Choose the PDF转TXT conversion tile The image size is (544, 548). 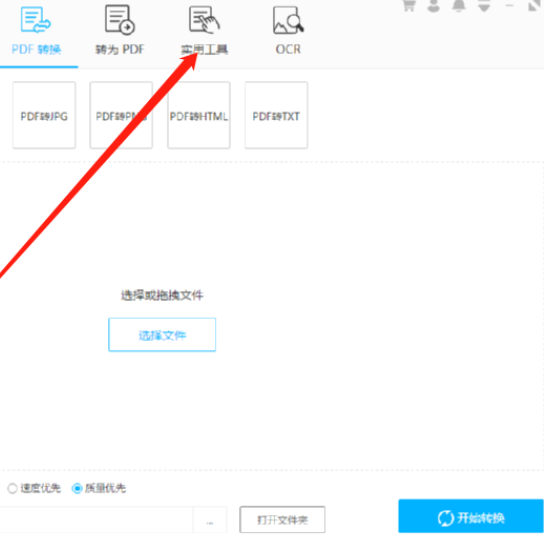(x=276, y=115)
